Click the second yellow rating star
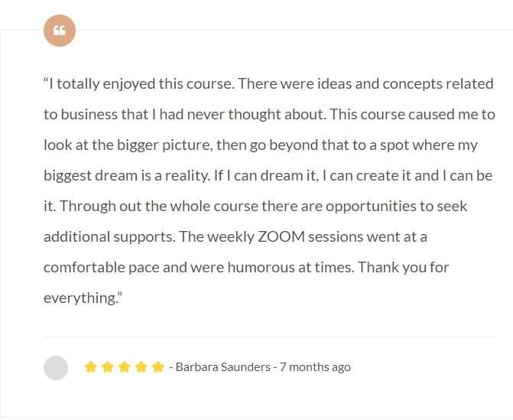The width and height of the screenshot is (513, 420). click(108, 367)
